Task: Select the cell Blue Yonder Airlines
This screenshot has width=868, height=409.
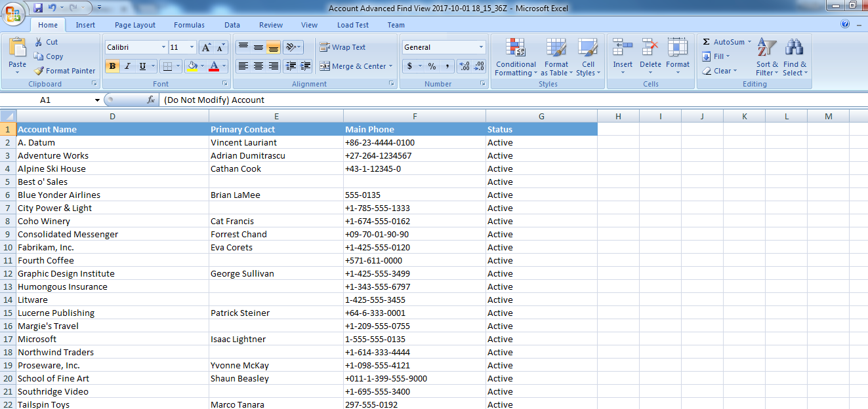Action: click(x=112, y=195)
